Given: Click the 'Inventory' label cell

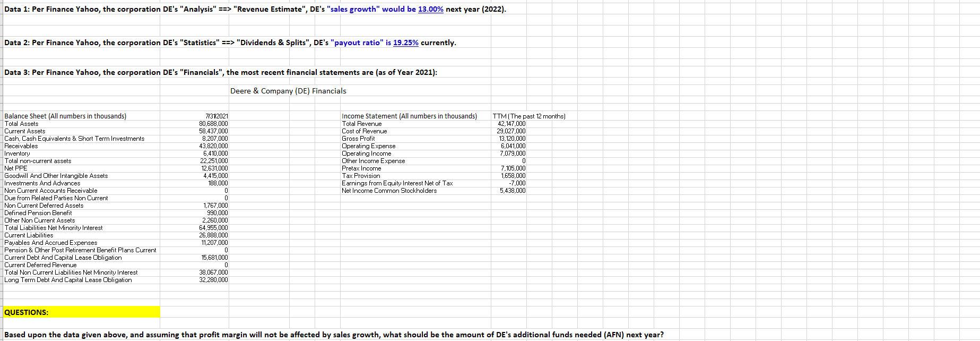Looking at the screenshot, I should 17,153.
